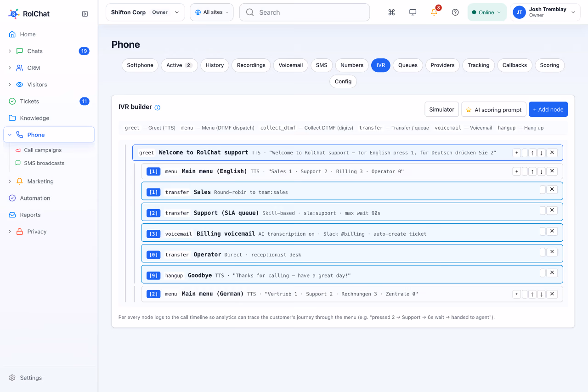Viewport: 588px width, 392px height.
Task: Click the JT user avatar
Action: 520,12
